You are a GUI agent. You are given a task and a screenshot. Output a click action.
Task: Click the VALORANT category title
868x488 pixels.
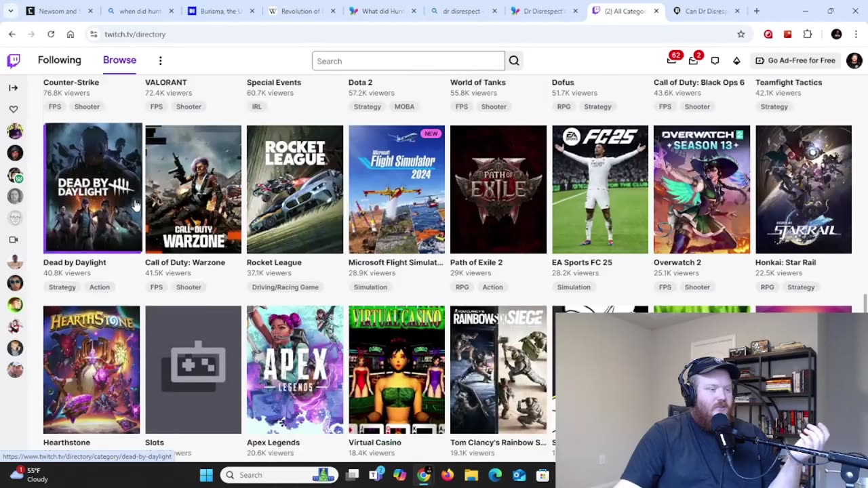(x=166, y=82)
